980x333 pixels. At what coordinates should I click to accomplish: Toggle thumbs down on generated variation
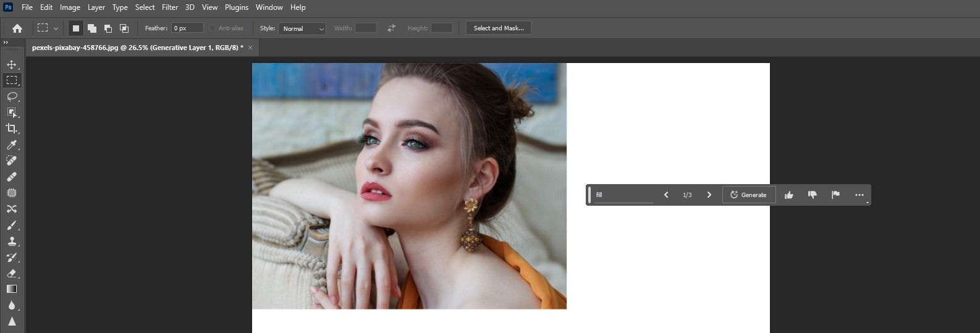tap(812, 195)
